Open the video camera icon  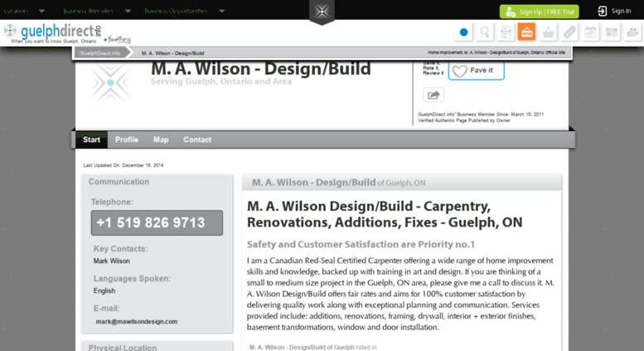(633, 32)
